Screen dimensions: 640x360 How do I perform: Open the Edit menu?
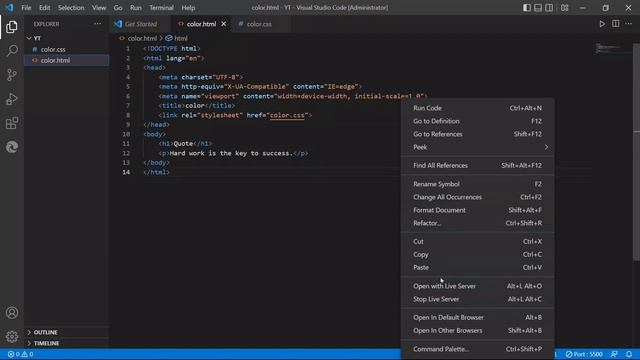coord(44,8)
